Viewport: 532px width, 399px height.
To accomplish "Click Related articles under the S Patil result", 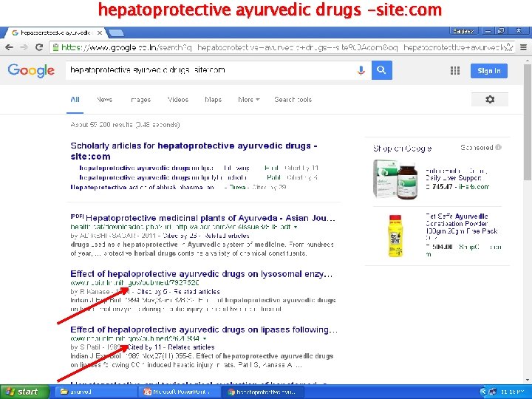I will (191, 347).
